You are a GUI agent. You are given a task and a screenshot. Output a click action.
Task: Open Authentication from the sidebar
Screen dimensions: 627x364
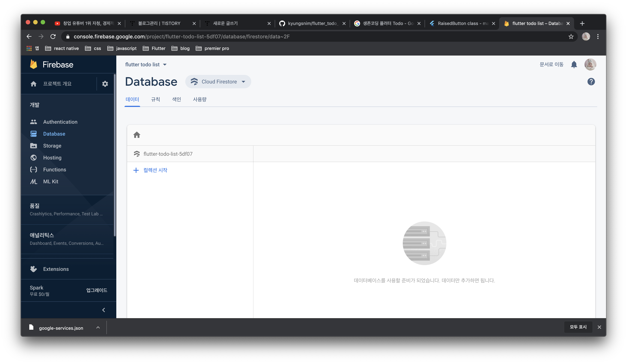tap(60, 122)
